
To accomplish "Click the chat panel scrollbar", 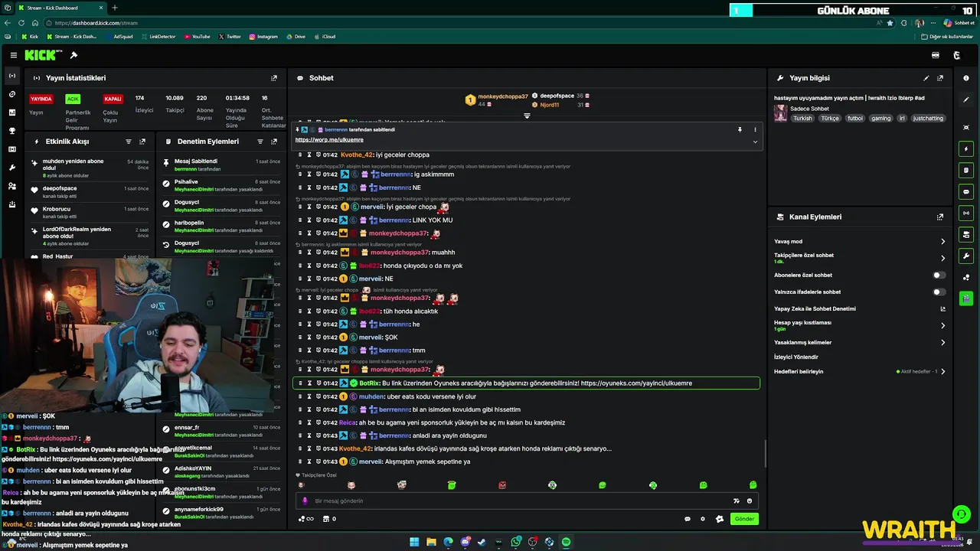I will pos(764,455).
